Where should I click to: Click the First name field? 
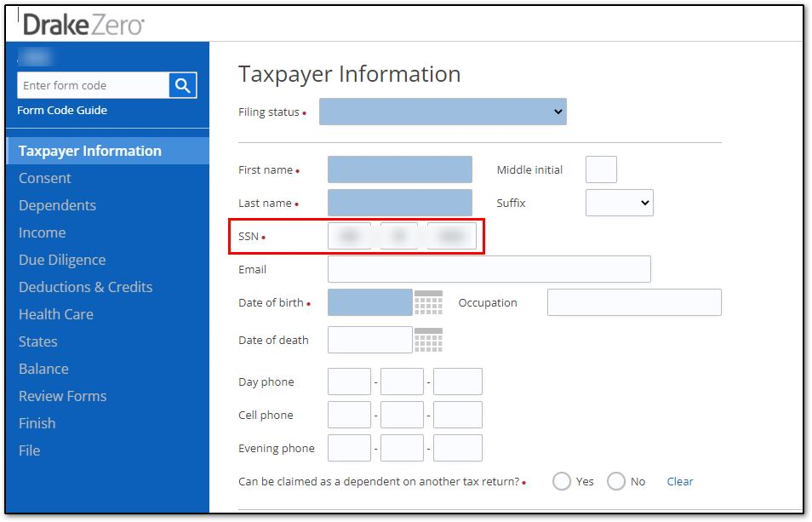pos(399,169)
